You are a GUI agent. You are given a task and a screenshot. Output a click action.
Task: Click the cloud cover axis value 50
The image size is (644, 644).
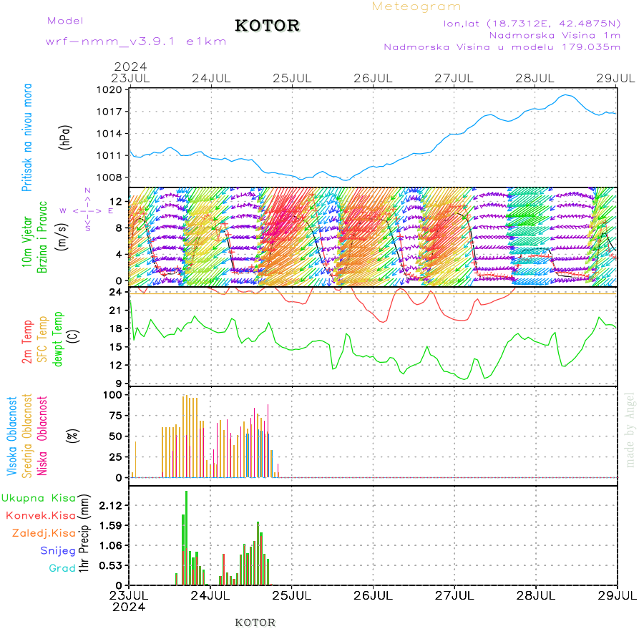click(116, 436)
